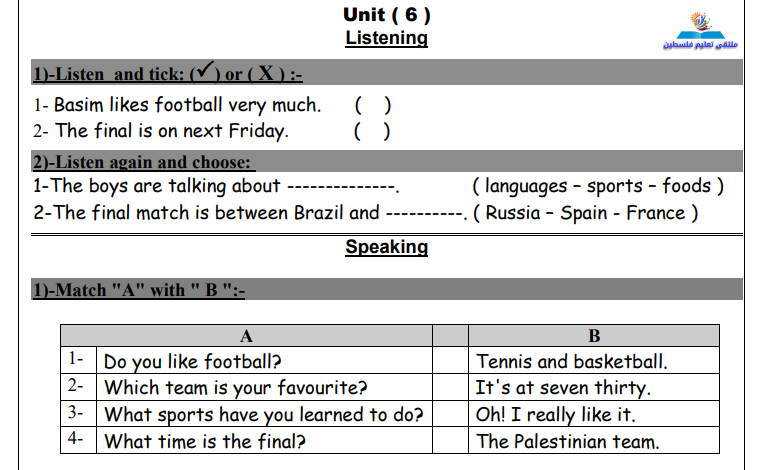Click column header B in matching table

point(594,336)
